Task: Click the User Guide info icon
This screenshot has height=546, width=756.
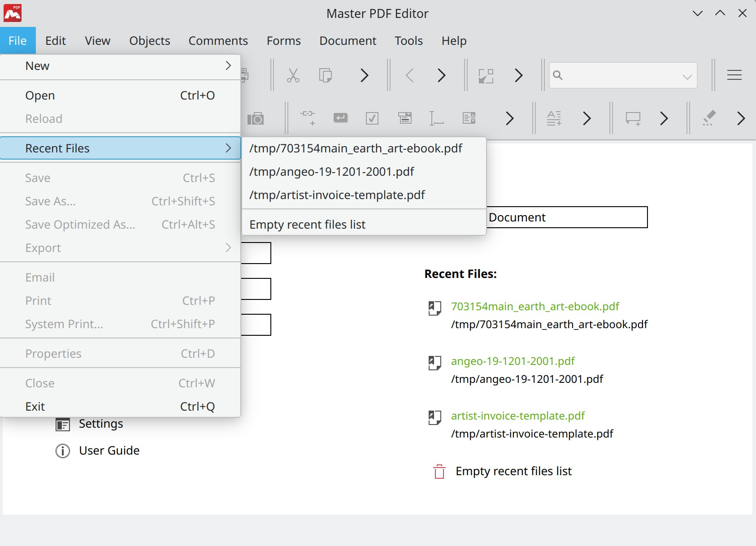Action: coord(63,451)
